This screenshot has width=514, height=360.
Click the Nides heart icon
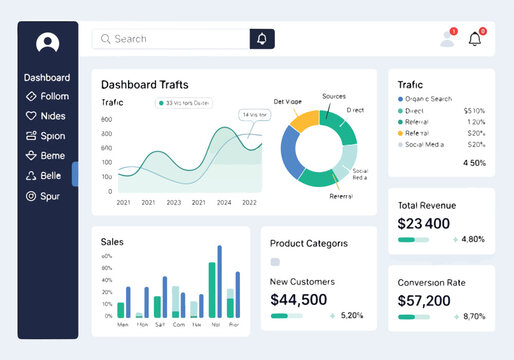click(31, 116)
